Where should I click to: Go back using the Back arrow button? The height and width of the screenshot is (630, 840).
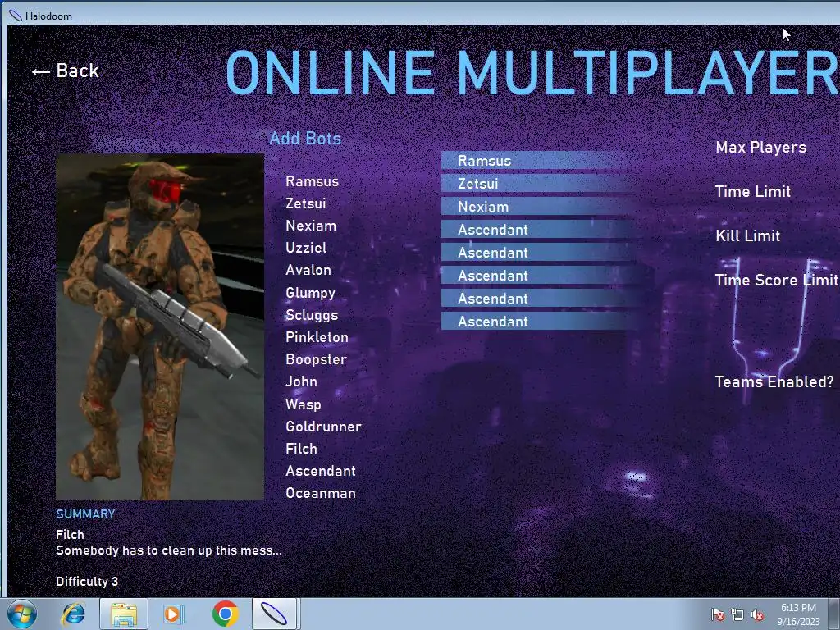point(65,71)
